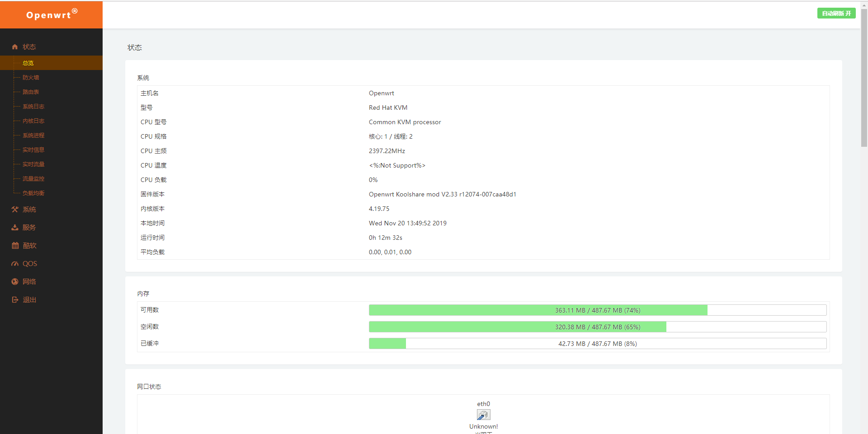Click the CPU 规格 row label
This screenshot has width=868, height=434.
pyautogui.click(x=154, y=136)
